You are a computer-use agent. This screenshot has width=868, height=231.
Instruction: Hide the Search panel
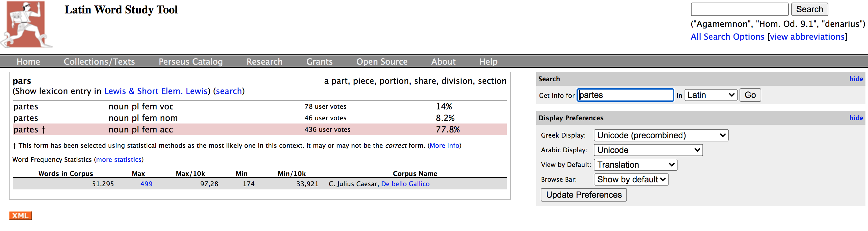pos(856,79)
